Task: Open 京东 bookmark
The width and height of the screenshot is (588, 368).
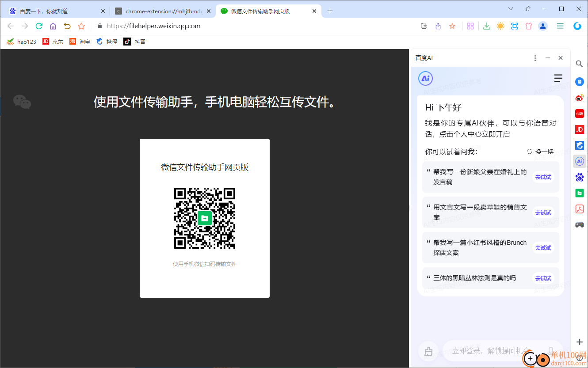Action: tap(53, 42)
